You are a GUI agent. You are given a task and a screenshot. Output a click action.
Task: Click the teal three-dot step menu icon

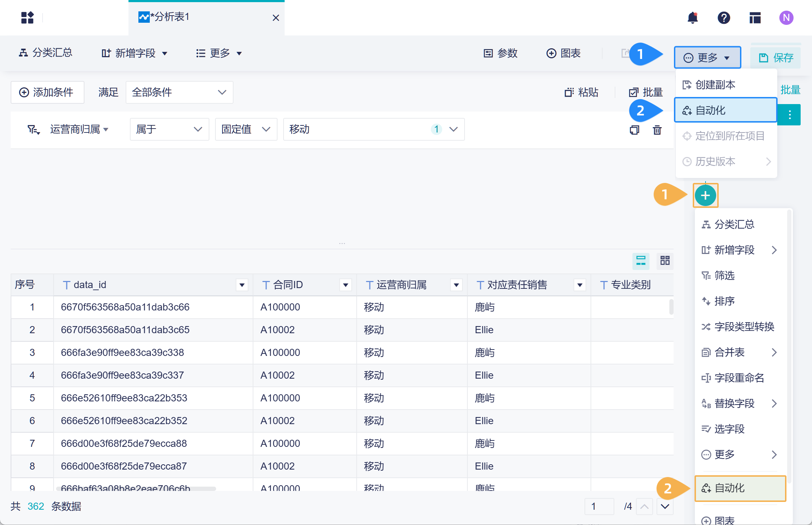[790, 115]
